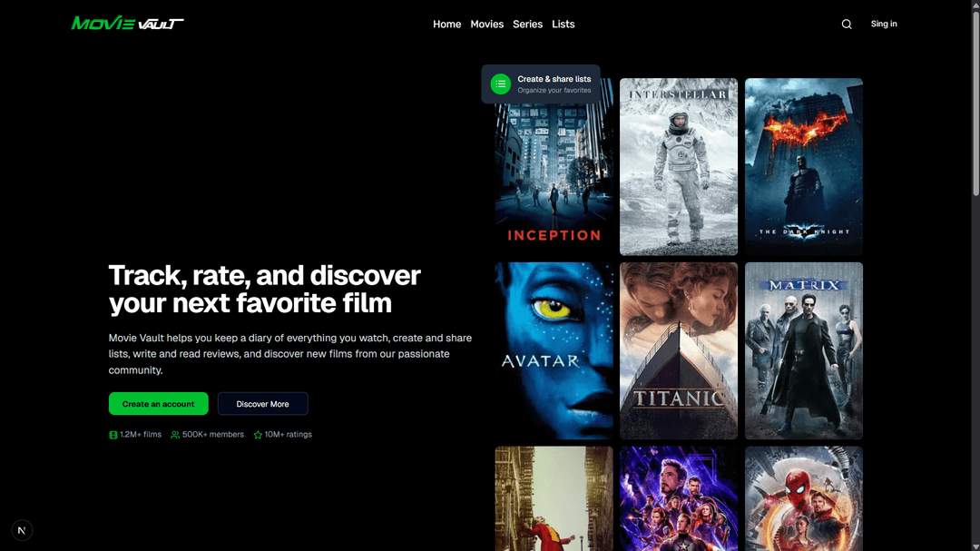Click the star icon beside 10M+ ratings
Viewport: 980px width, 551px height.
(257, 434)
